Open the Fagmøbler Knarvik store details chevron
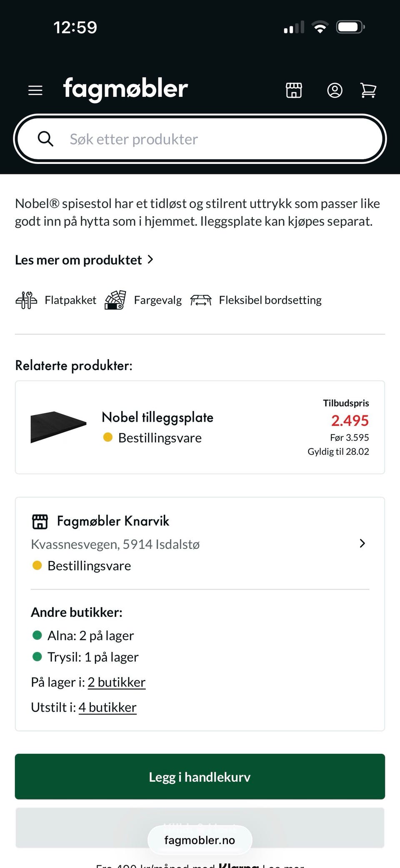Image resolution: width=400 pixels, height=868 pixels. [x=362, y=543]
